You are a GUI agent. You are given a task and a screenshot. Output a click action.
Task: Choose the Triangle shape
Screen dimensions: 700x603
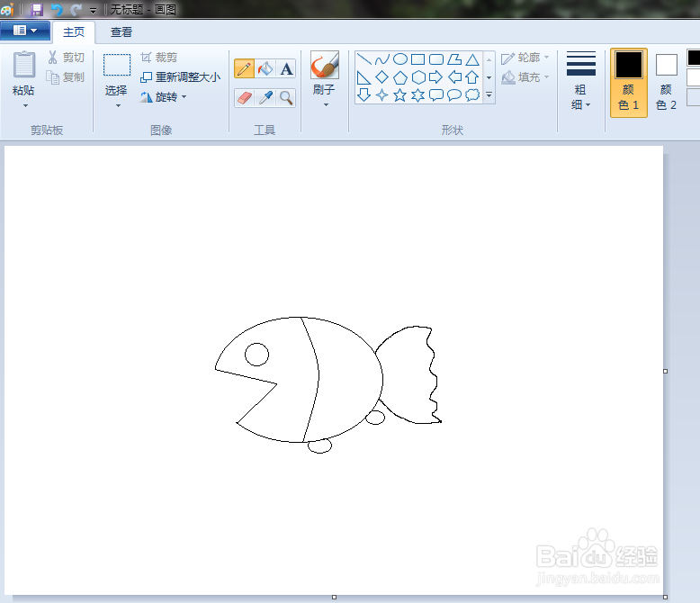coord(472,59)
